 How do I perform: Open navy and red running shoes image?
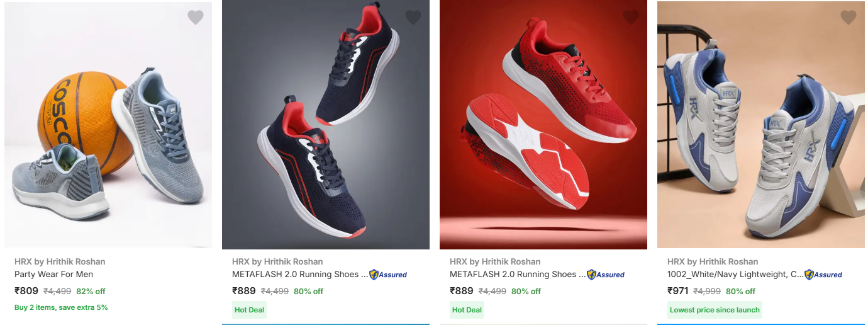(x=326, y=125)
